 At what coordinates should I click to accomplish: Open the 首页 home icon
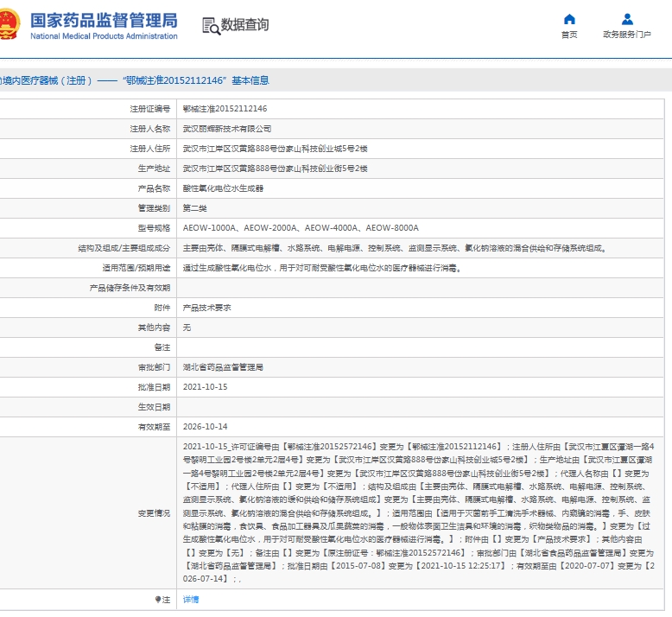pos(569,19)
